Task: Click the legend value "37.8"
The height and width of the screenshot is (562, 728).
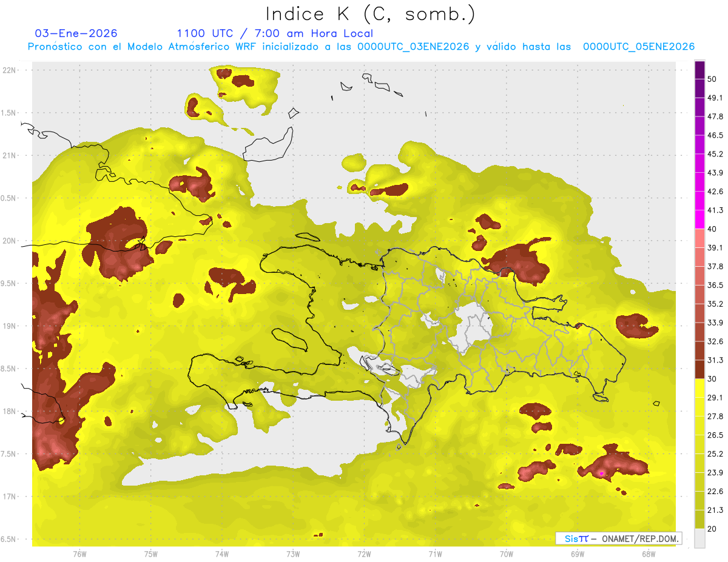Action: (x=715, y=267)
